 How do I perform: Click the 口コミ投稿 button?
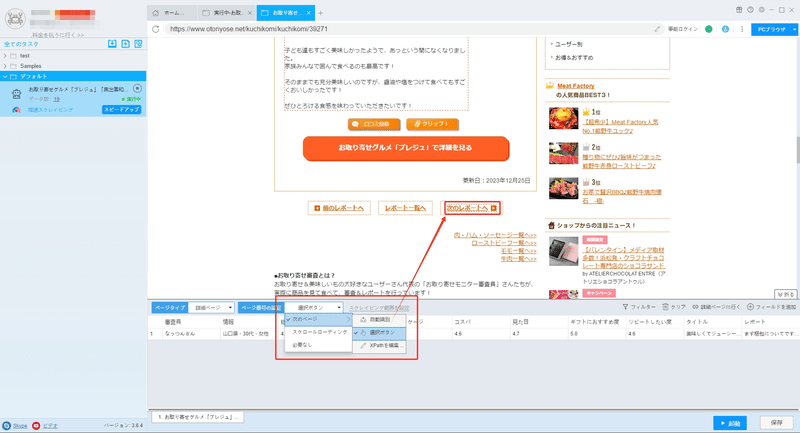(x=374, y=124)
